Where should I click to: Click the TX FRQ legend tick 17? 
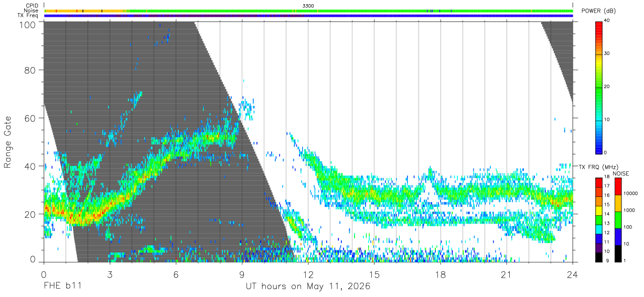[x=608, y=185]
